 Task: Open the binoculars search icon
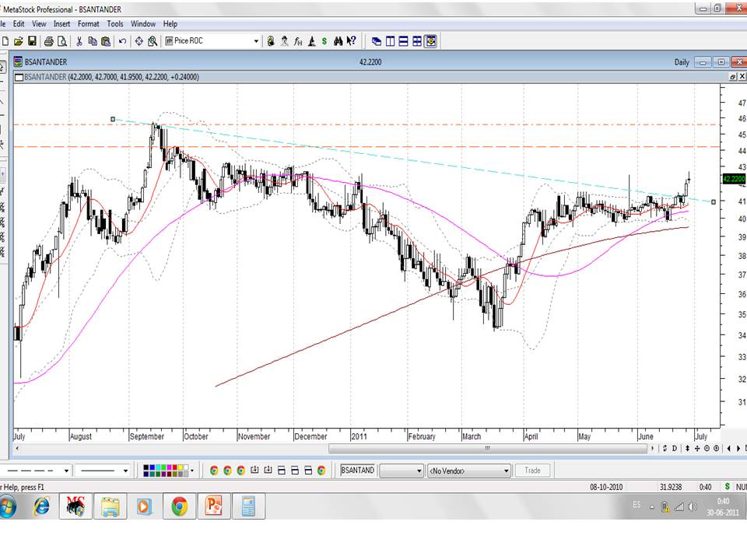pos(338,41)
